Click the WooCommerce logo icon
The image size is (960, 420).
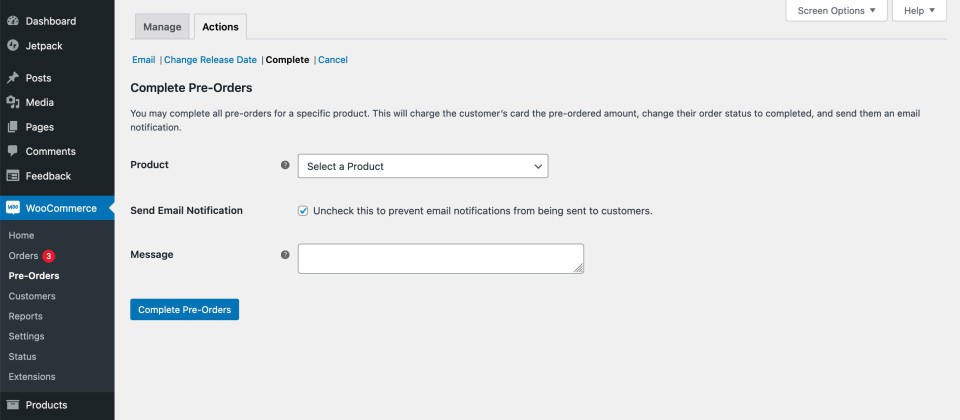tap(13, 208)
